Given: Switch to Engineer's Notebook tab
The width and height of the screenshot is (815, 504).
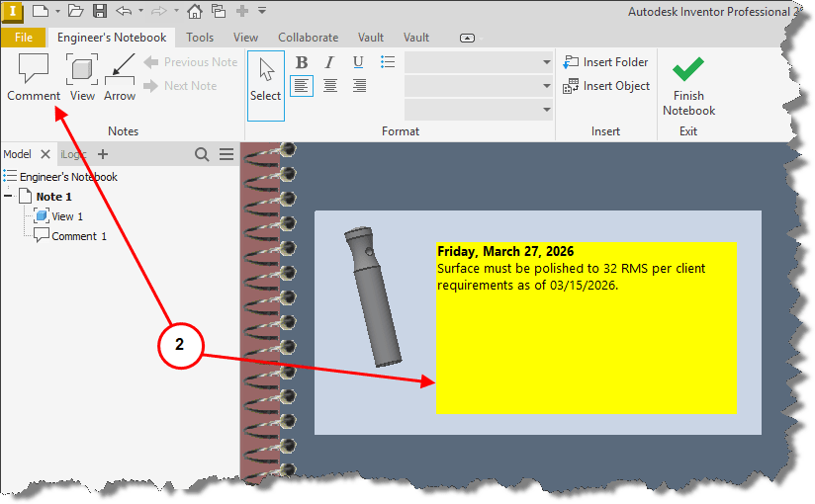Looking at the screenshot, I should 112,38.
